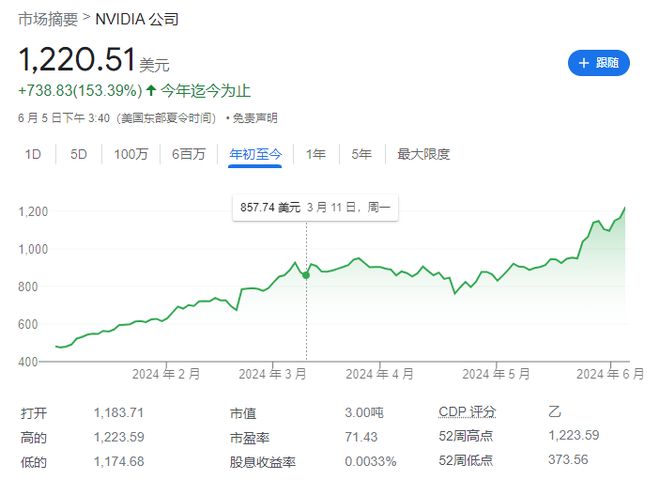Click the 52周高点 label
The height and width of the screenshot is (480, 660).
[466, 436]
